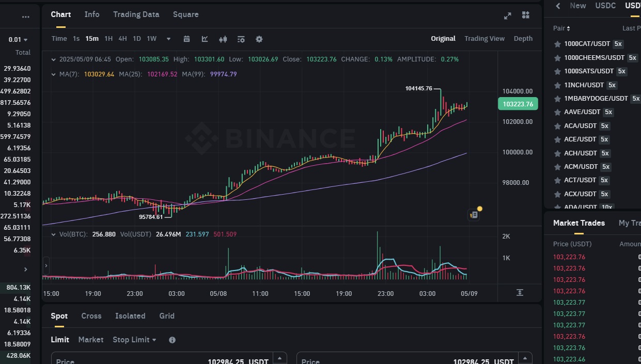The height and width of the screenshot is (364, 641).
Task: Toggle the favorite star for ACT/USDT
Action: pos(557,180)
